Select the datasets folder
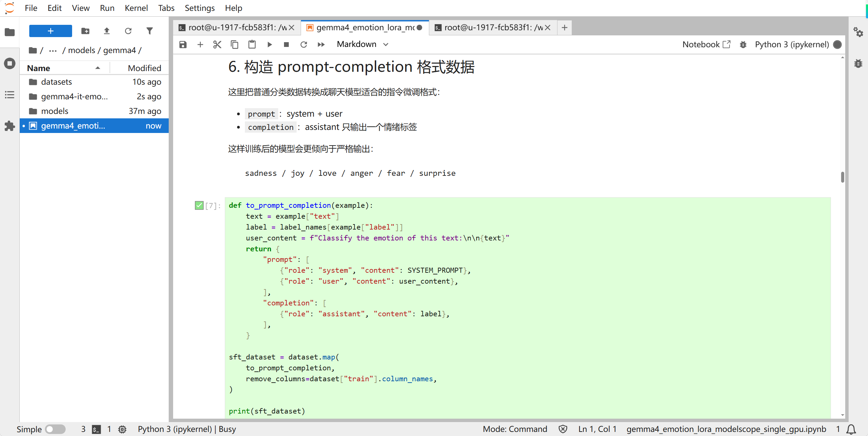The height and width of the screenshot is (436, 868). 94,82
